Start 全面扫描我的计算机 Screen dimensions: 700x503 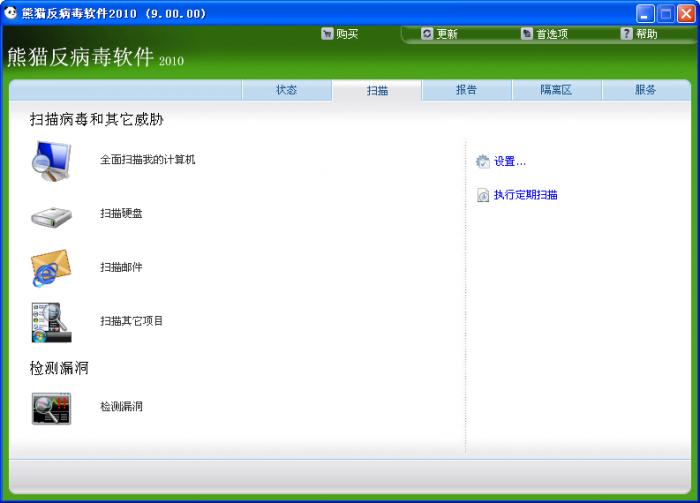[x=148, y=160]
